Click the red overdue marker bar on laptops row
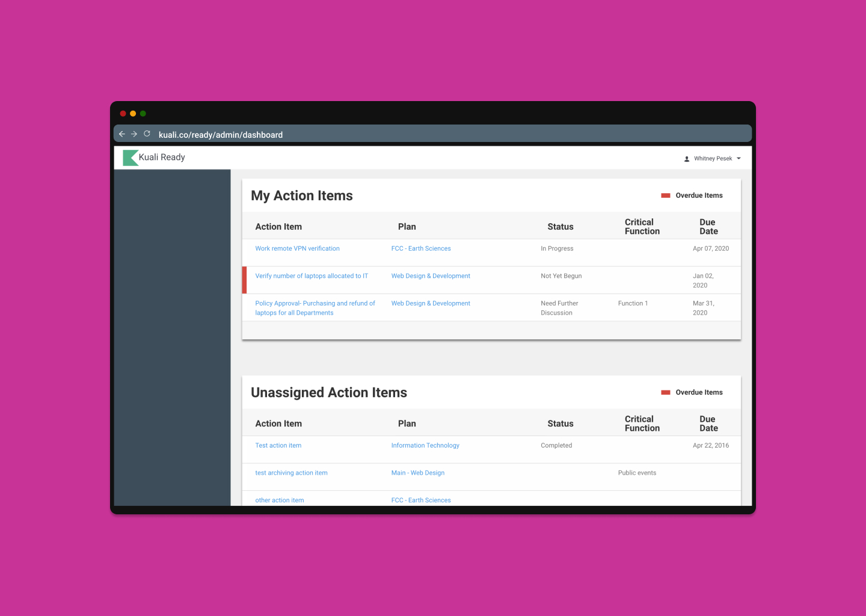Image resolution: width=866 pixels, height=616 pixels. [x=244, y=280]
